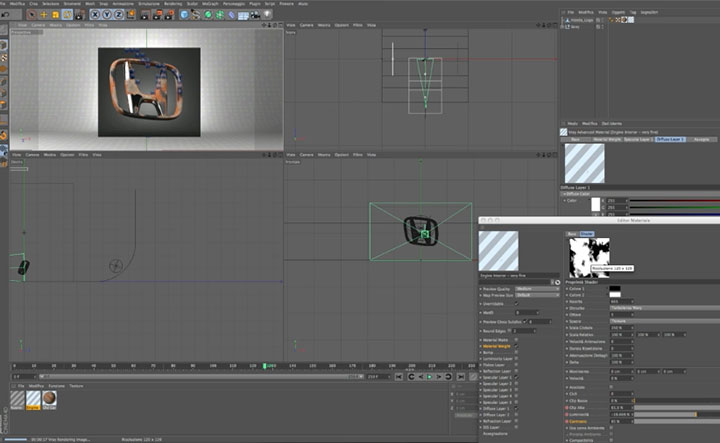The image size is (720, 443).
Task: Click the render active view clapperboard icon
Action: pos(145,15)
